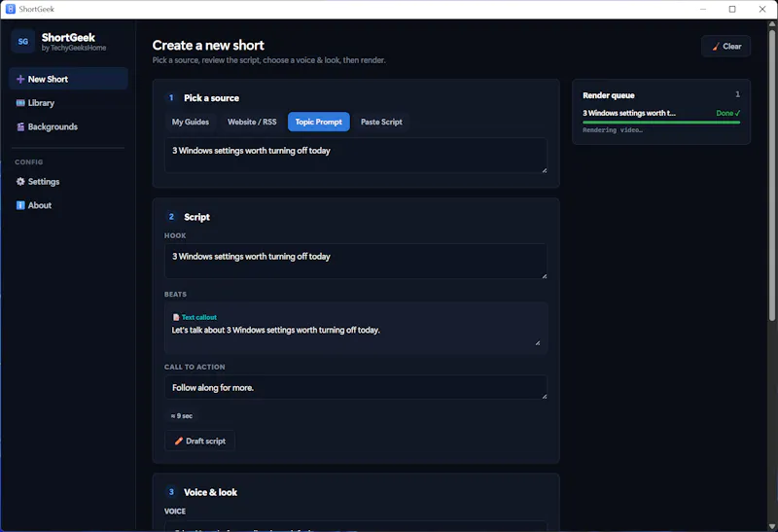Screen dimensions: 778x532
Task: Click the step 3 number badge
Action: click(x=171, y=492)
